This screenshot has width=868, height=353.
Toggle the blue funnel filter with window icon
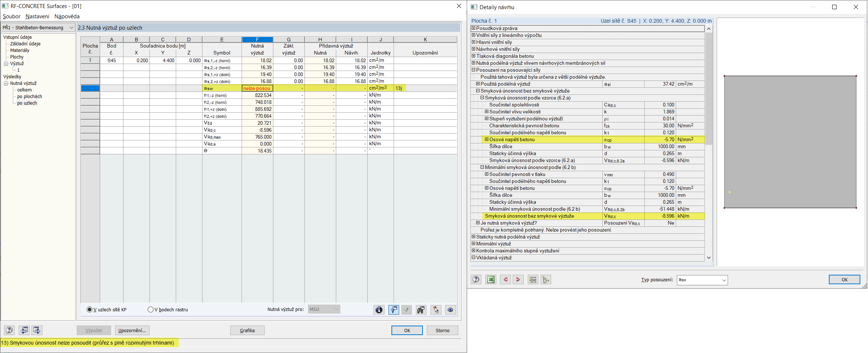click(x=393, y=310)
